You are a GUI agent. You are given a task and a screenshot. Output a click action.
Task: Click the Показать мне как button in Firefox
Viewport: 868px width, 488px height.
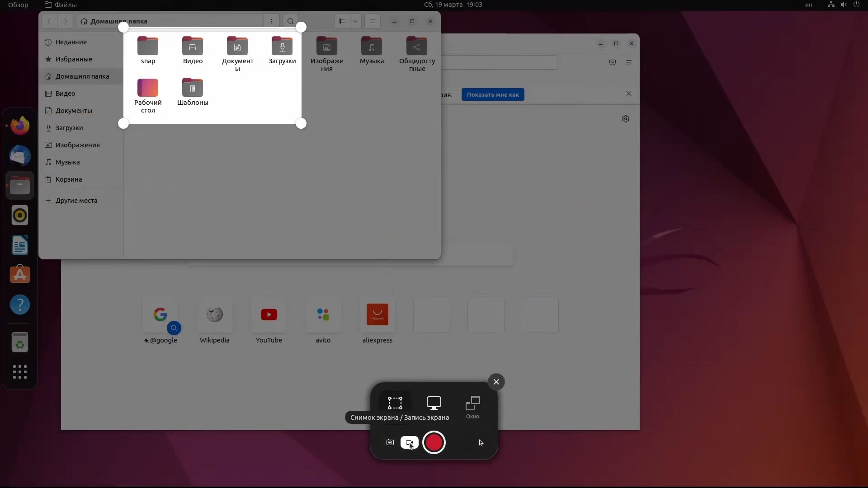pos(493,94)
